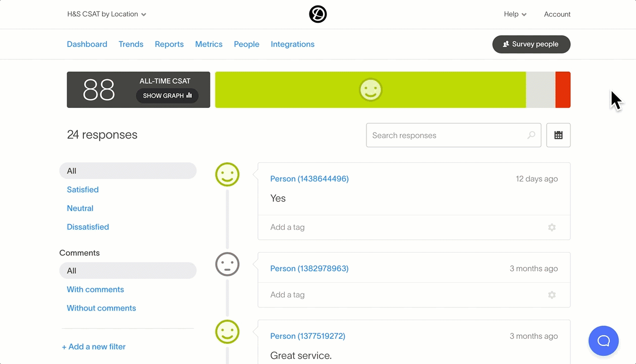Click the 12 days ago timestamp
This screenshot has width=636, height=364.
(x=537, y=179)
